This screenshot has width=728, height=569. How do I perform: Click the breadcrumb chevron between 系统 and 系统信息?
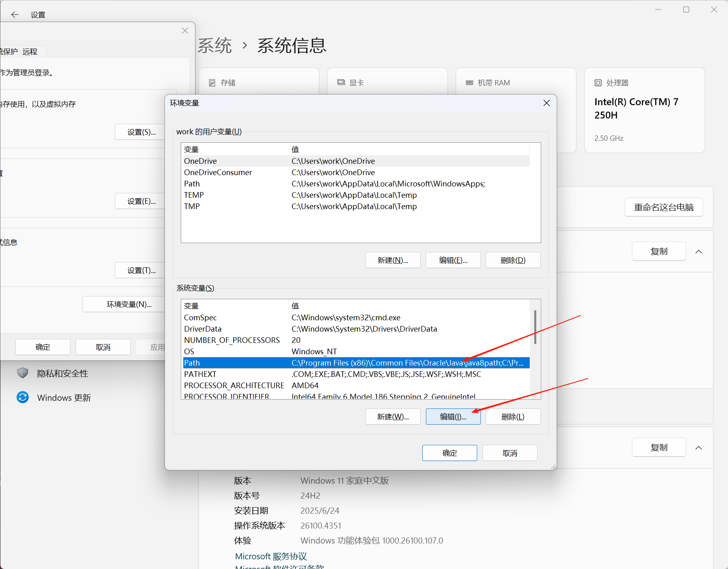(x=244, y=46)
